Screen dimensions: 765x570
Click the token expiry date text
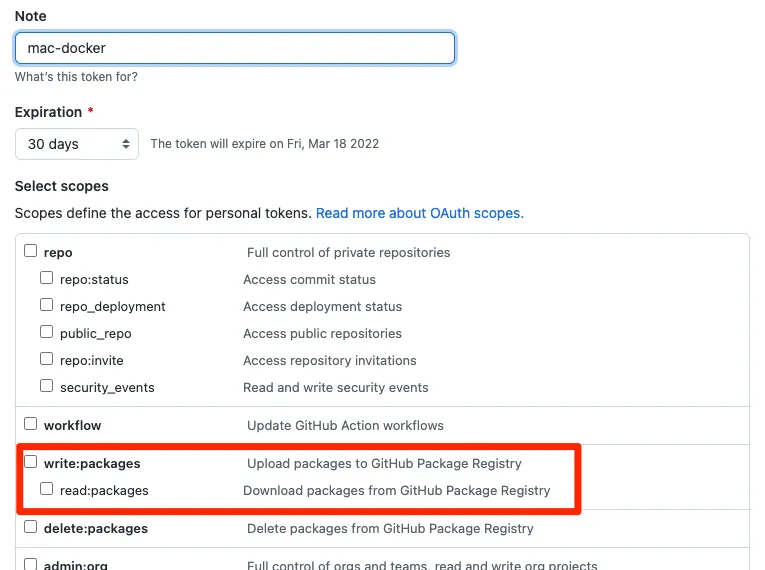pos(264,144)
